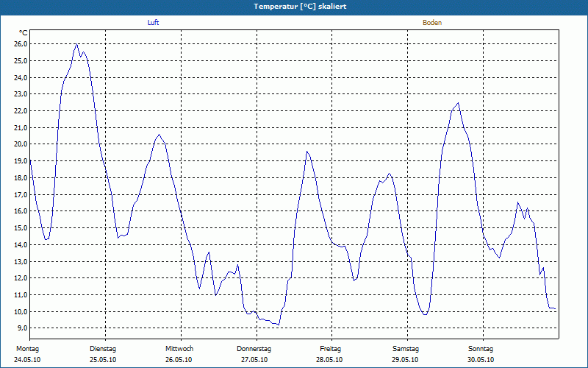Image resolution: width=588 pixels, height=368 pixels.
Task: Click the 'Boden' legend label
Action: (x=432, y=23)
